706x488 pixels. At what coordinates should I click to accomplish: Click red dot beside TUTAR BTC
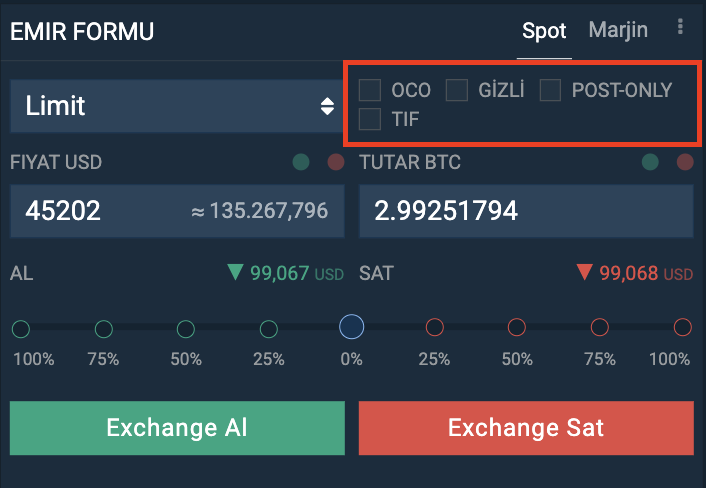(685, 162)
